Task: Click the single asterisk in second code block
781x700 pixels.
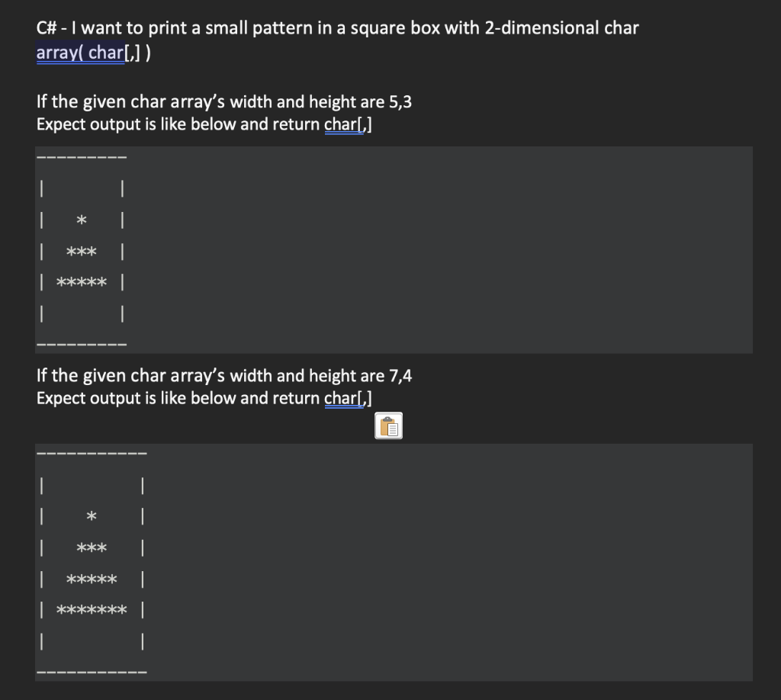Action: point(92,515)
